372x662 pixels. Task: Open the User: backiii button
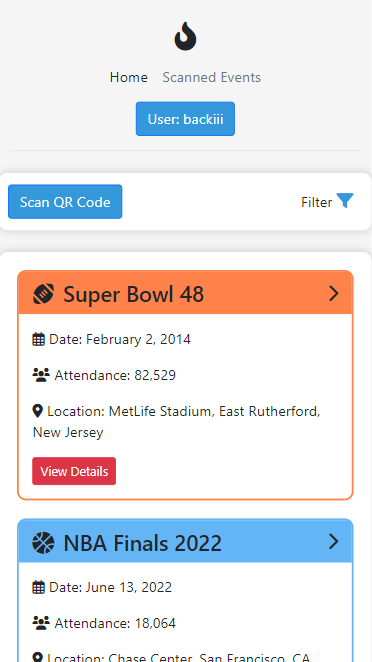point(185,119)
